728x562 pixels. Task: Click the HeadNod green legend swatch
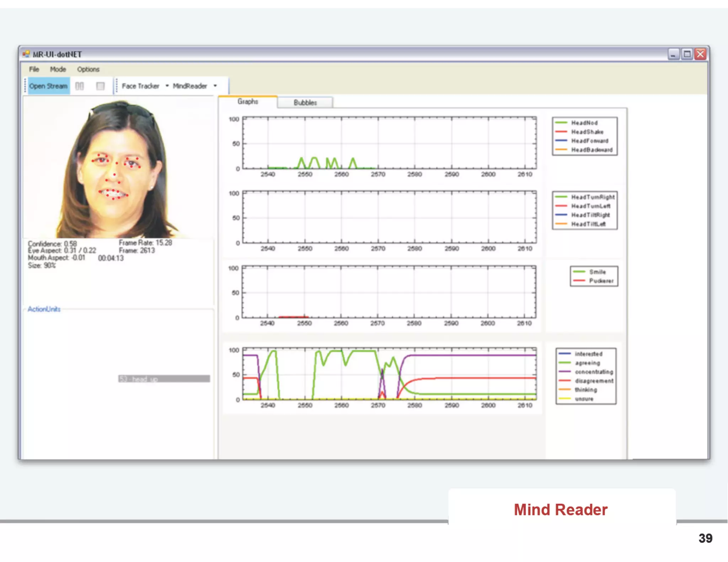pos(561,123)
